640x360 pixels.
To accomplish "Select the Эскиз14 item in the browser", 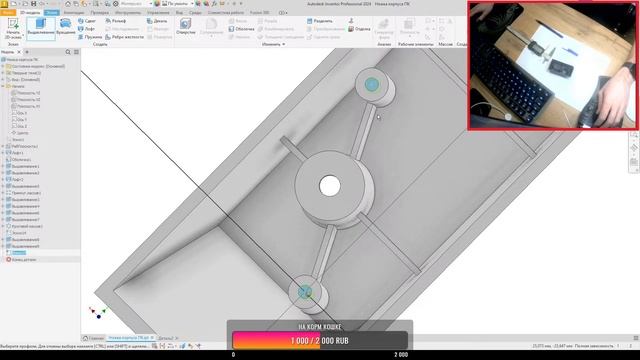I will 17,233.
